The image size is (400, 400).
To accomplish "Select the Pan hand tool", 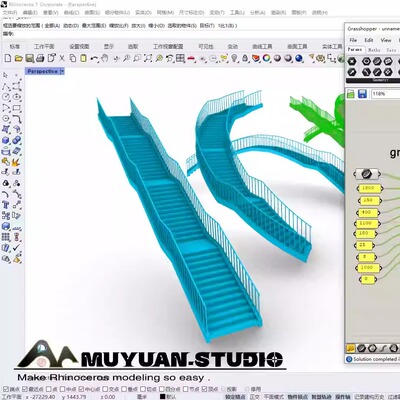I will pos(105,59).
